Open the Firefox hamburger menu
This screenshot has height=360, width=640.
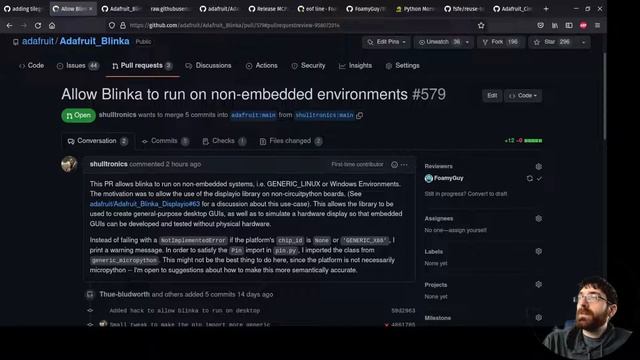(x=597, y=25)
